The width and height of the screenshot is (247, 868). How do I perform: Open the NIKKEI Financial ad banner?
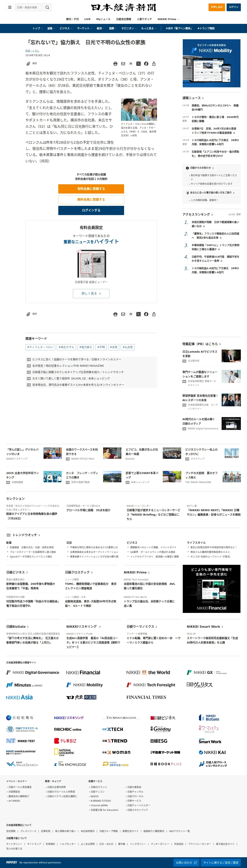tap(212, 589)
